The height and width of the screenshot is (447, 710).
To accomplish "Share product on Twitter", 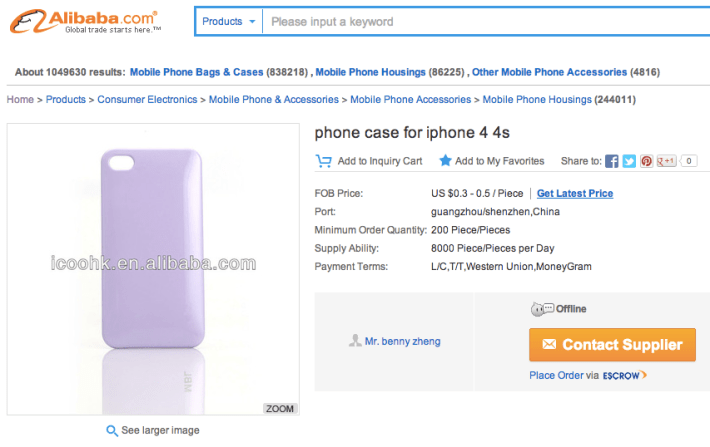I will [629, 161].
